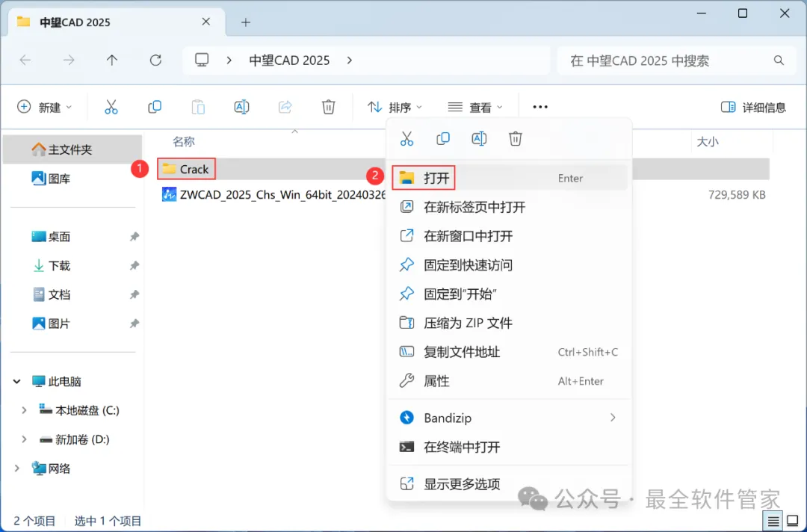Add a new tab with the plus button
Viewport: 807px width, 532px height.
(x=246, y=22)
